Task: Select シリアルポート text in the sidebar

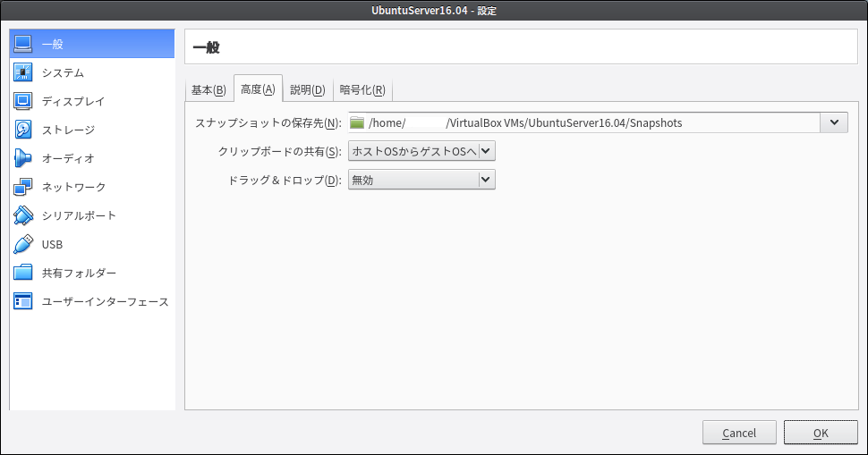Action: click(79, 215)
